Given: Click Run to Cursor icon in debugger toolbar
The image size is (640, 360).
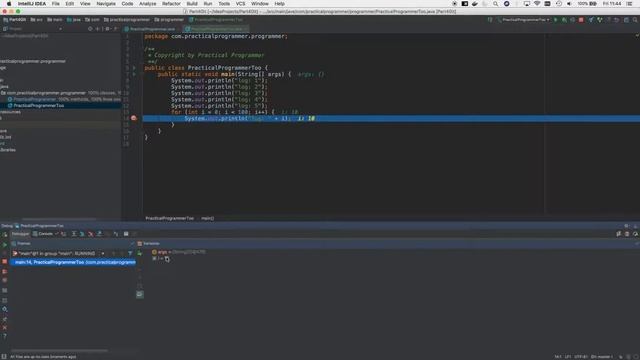Looking at the screenshot, I should (116, 234).
